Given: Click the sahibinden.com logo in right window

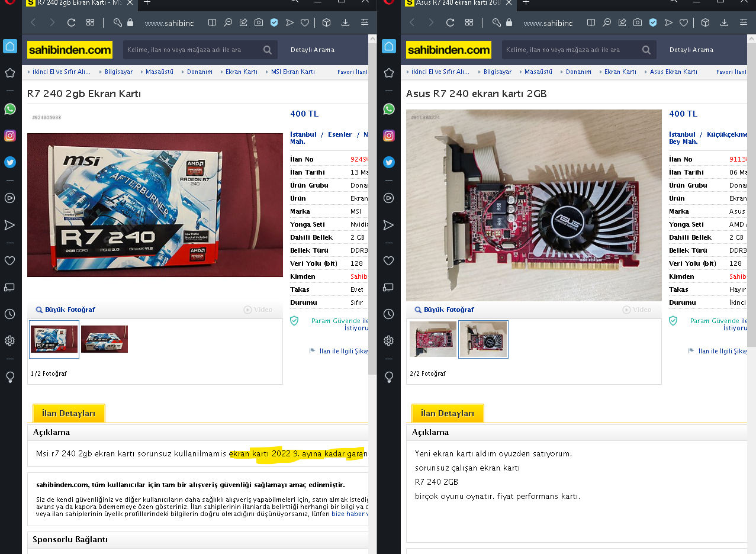Looking at the screenshot, I should point(448,50).
